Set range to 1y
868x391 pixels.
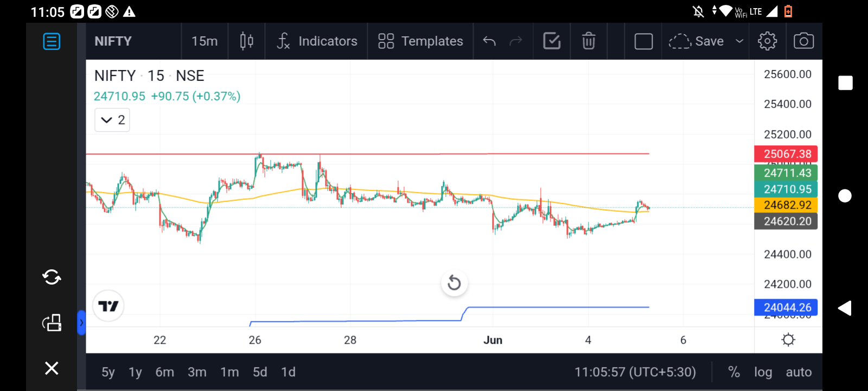pos(135,372)
